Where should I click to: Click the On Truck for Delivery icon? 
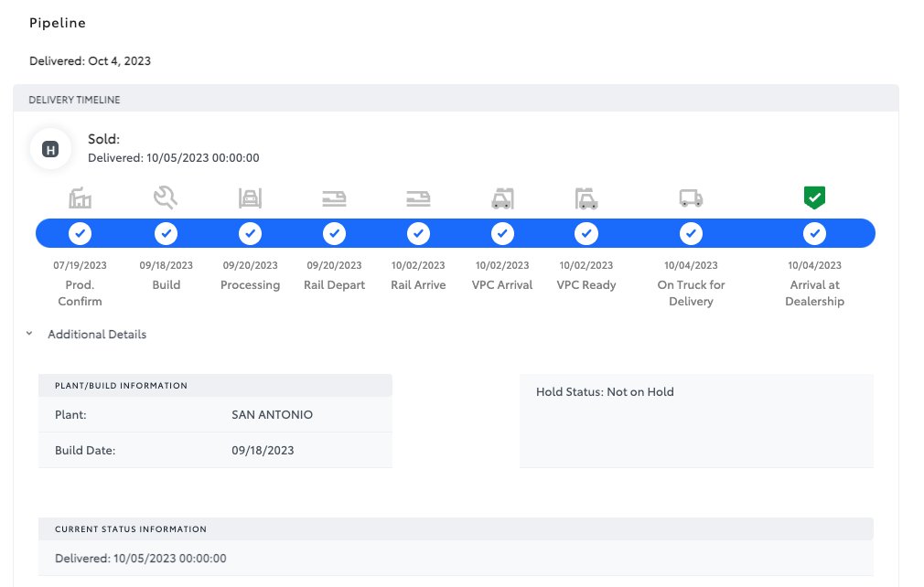tap(691, 197)
